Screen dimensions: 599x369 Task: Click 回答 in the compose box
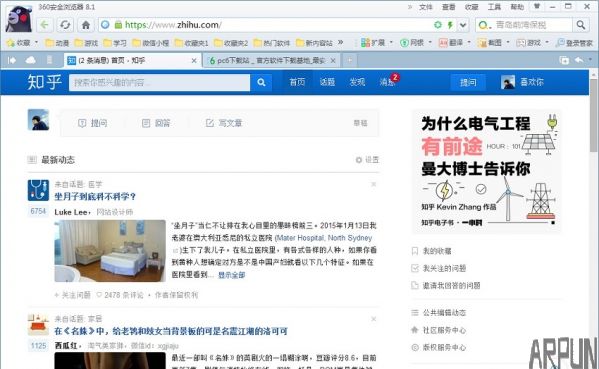click(x=156, y=123)
